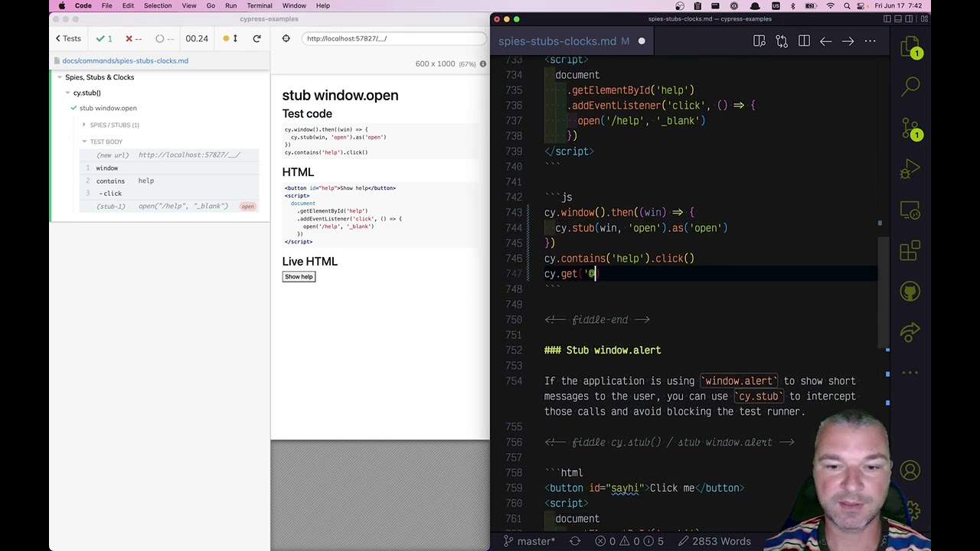Open Cypress selector playground crosshair
The image size is (980, 551).
[x=286, y=38]
